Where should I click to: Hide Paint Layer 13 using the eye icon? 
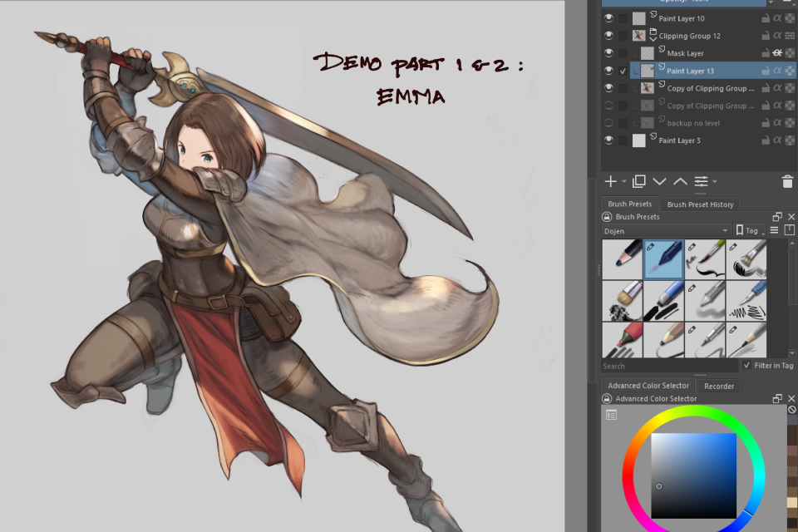click(x=608, y=71)
